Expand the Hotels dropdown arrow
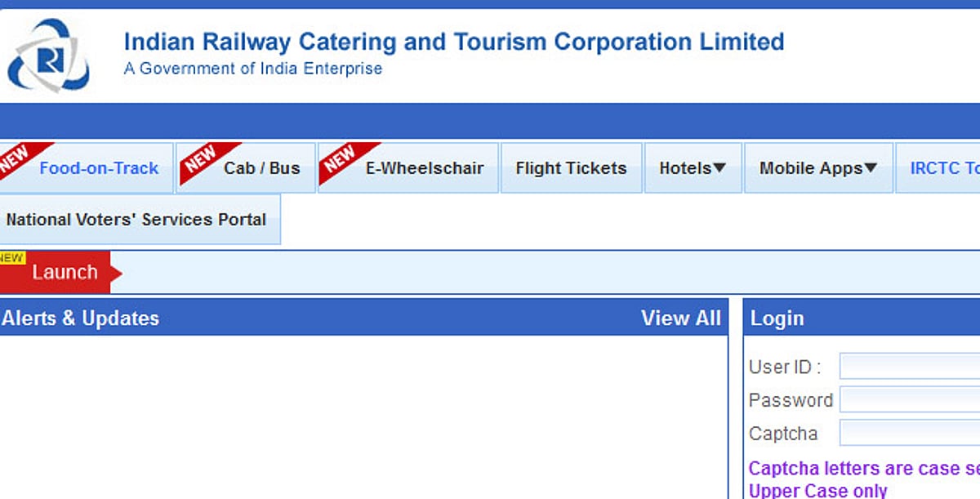The height and width of the screenshot is (499, 980). click(x=719, y=168)
